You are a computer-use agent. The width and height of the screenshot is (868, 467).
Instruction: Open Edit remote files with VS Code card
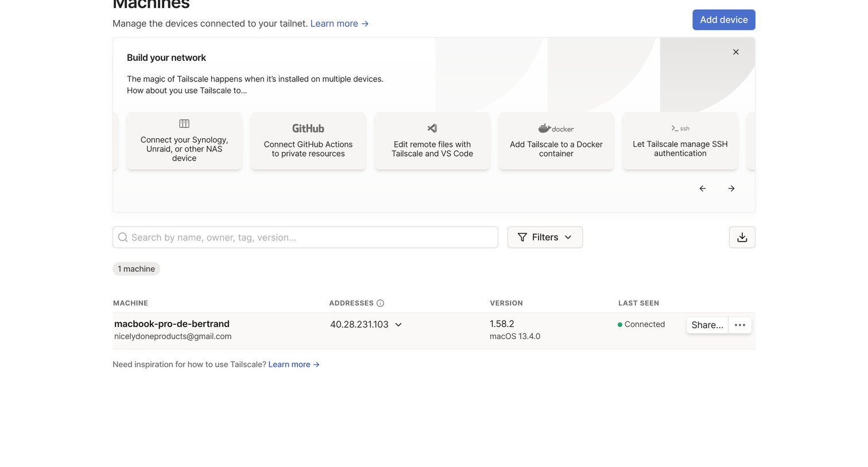pyautogui.click(x=432, y=141)
